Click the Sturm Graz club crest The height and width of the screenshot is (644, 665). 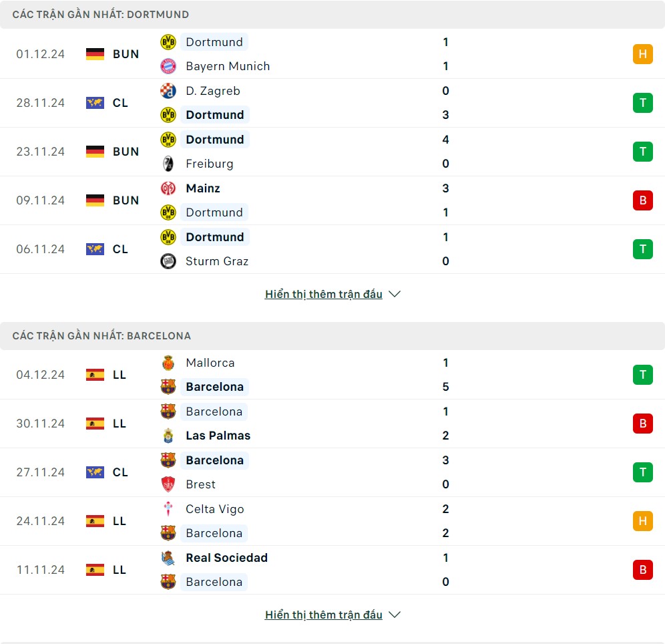point(168,261)
